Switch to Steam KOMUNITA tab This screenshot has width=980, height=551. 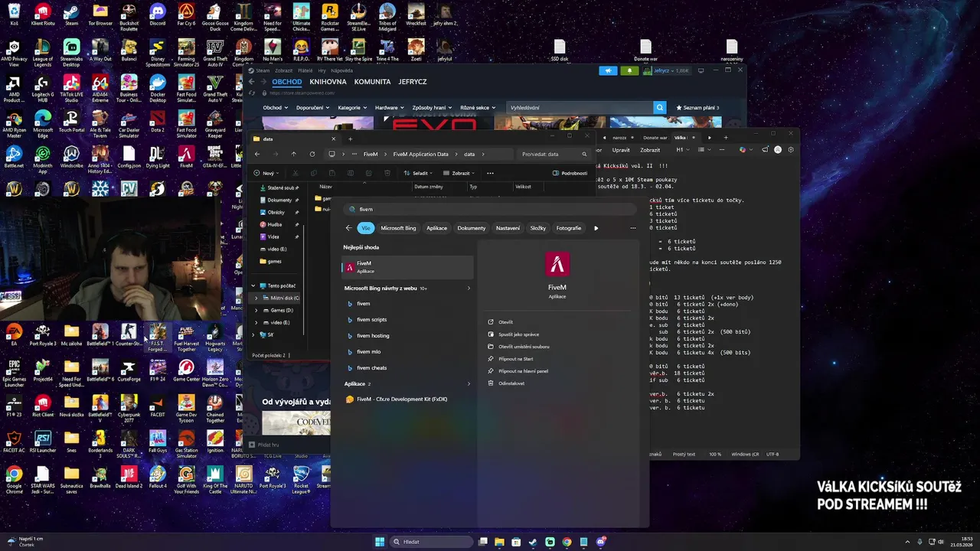(372, 82)
